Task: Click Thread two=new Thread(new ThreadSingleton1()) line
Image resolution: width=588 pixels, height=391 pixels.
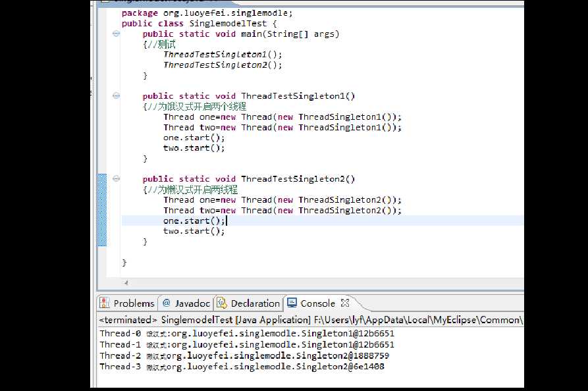Action: (282, 128)
